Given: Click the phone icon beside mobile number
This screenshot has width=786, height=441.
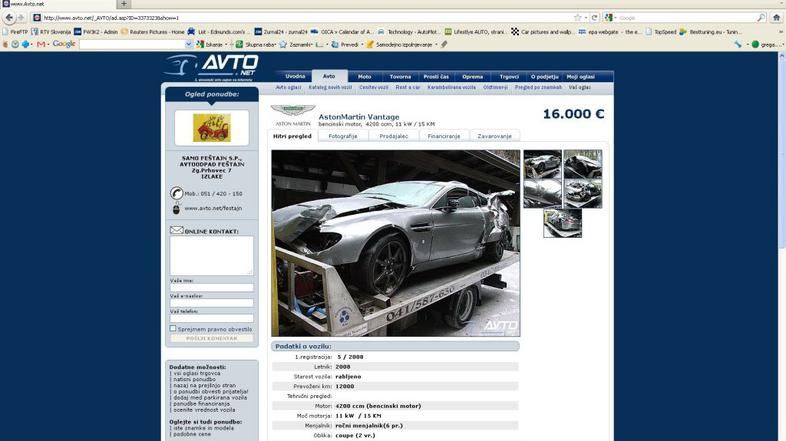Looking at the screenshot, I should pyautogui.click(x=176, y=193).
